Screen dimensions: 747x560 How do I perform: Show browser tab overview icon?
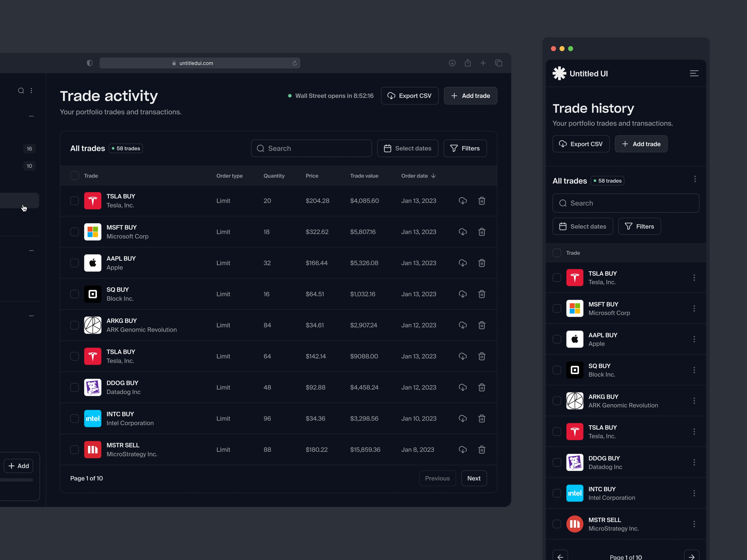tap(499, 63)
